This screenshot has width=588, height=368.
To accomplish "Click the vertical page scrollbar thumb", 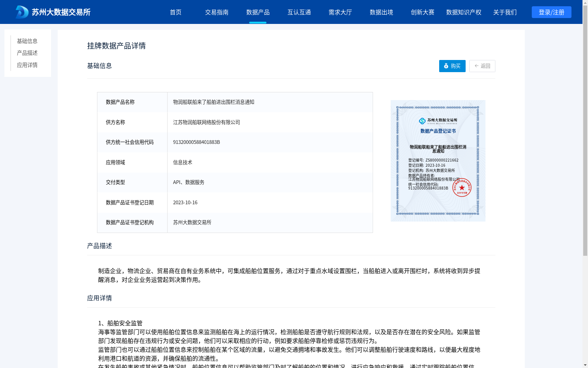I will (585, 131).
